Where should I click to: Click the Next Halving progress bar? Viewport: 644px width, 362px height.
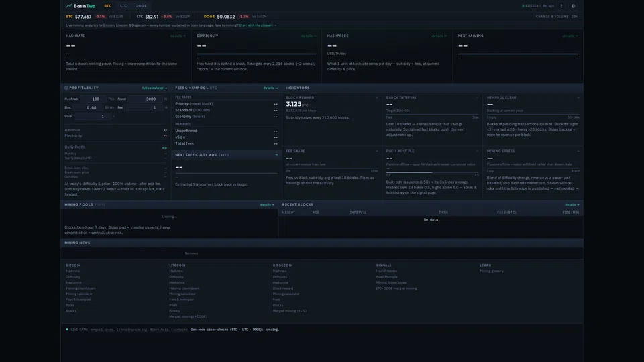tap(518, 54)
